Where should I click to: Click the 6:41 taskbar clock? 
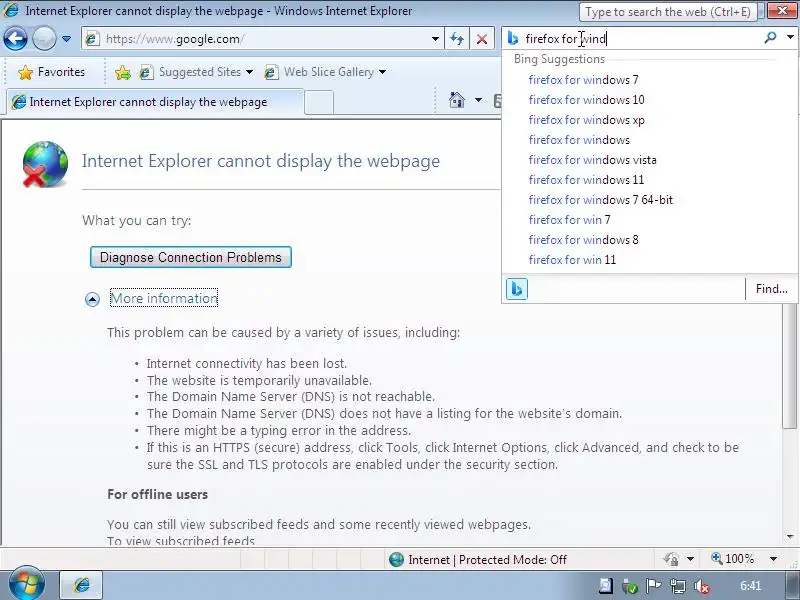coord(751,586)
